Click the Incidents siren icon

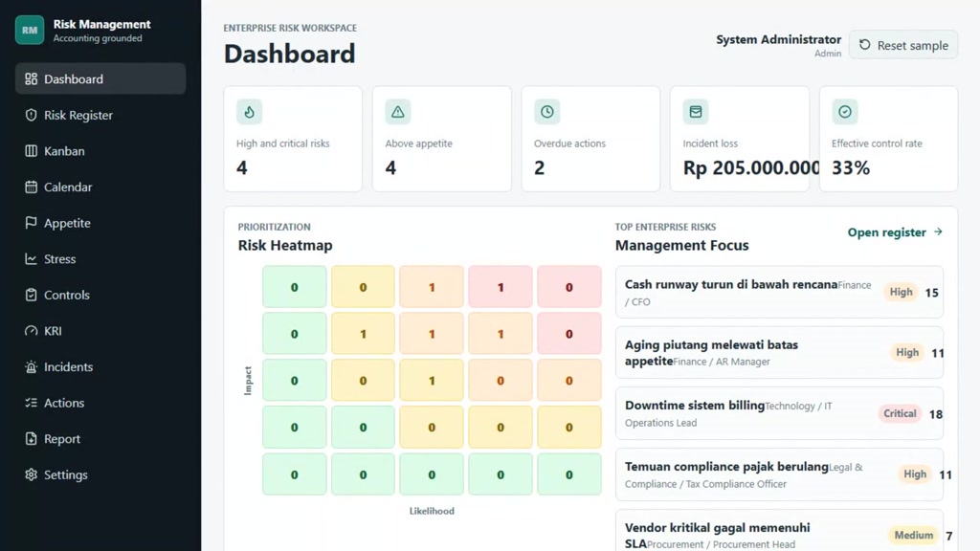[31, 366]
